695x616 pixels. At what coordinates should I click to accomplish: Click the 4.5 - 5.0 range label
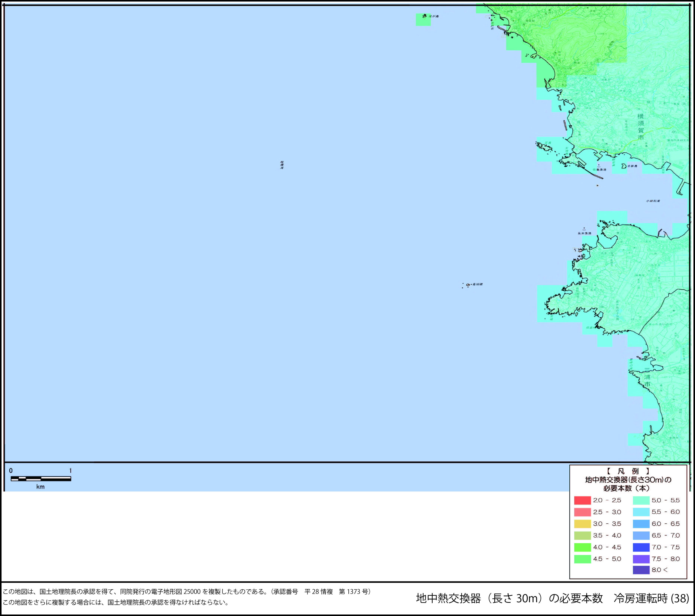(x=607, y=559)
